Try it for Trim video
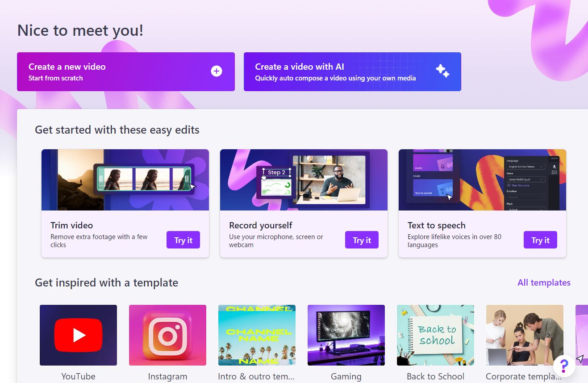Viewport: 588px width, 383px height. pos(183,240)
